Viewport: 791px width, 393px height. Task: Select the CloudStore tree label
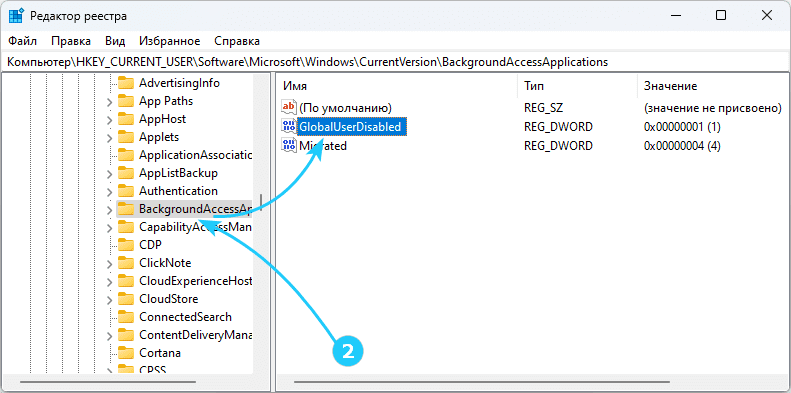(x=168, y=299)
